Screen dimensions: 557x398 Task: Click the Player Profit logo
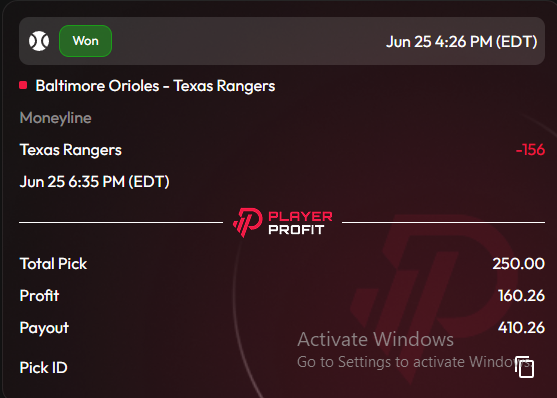[283, 223]
